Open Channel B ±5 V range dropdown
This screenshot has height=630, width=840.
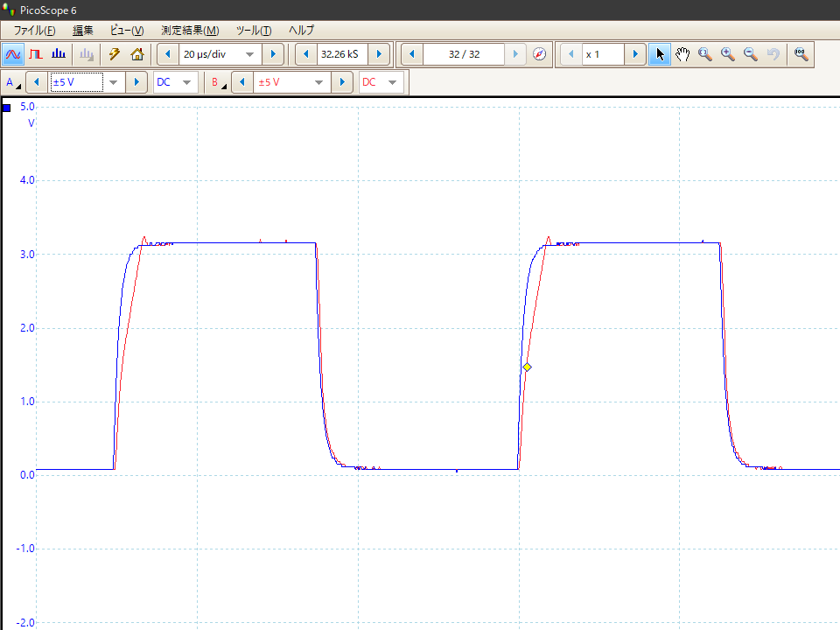point(318,82)
